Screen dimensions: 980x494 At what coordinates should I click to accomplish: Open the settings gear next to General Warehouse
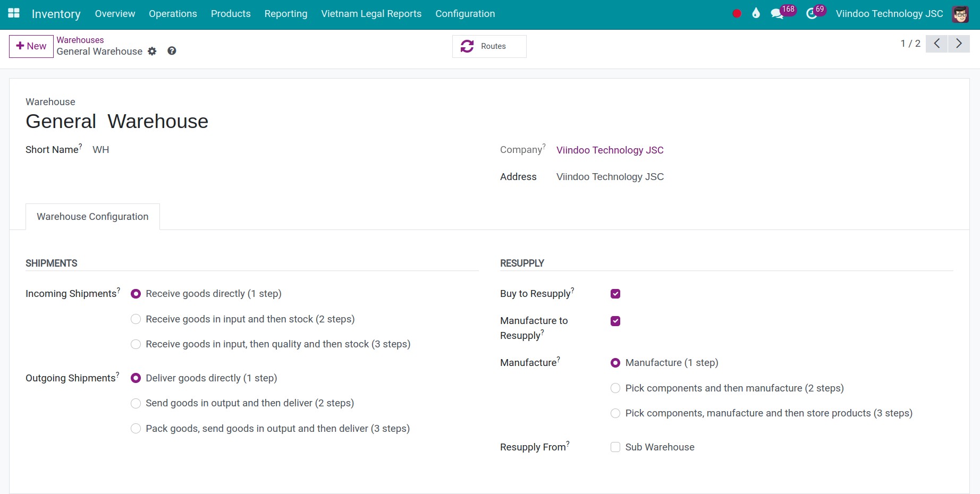coord(152,51)
